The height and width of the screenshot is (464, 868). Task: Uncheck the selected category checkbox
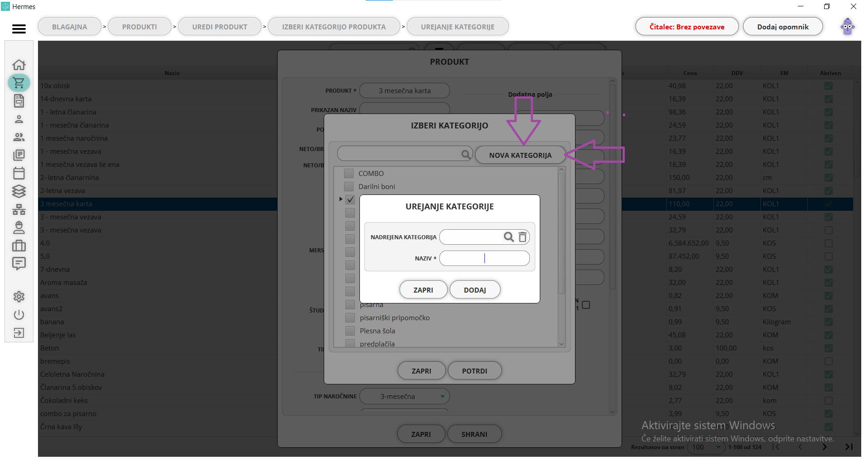(350, 199)
